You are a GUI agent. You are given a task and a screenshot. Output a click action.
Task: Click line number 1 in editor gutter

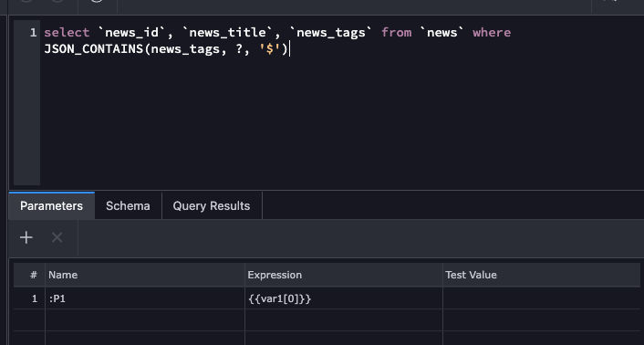(x=33, y=33)
